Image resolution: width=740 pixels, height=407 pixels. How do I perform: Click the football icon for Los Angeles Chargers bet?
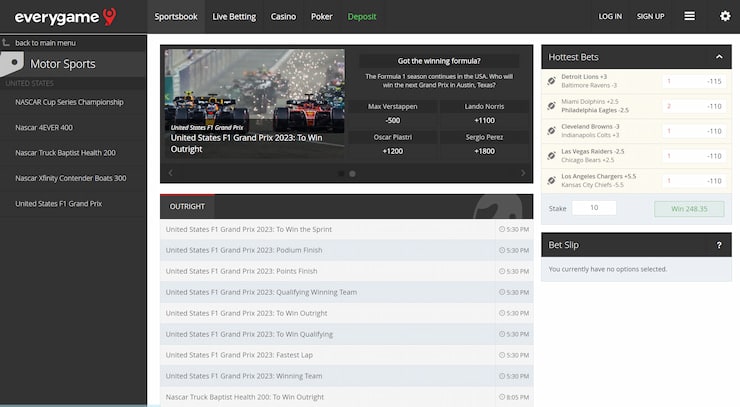coord(551,180)
